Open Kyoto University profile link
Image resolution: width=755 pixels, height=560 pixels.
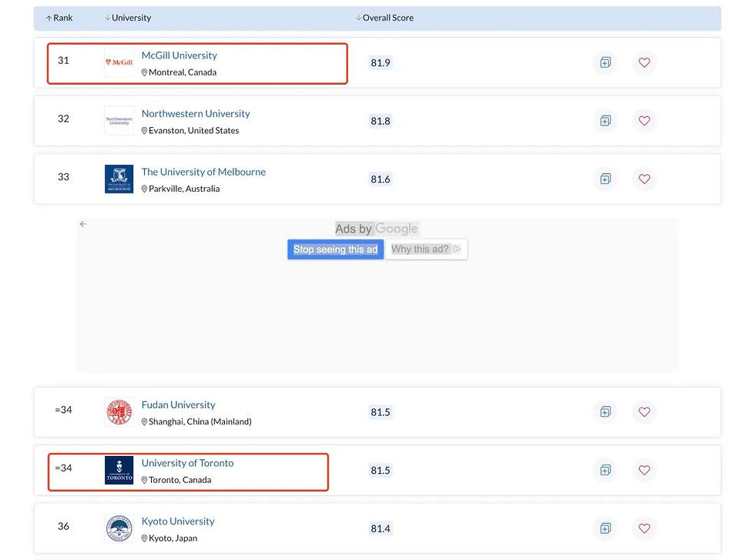click(x=178, y=521)
